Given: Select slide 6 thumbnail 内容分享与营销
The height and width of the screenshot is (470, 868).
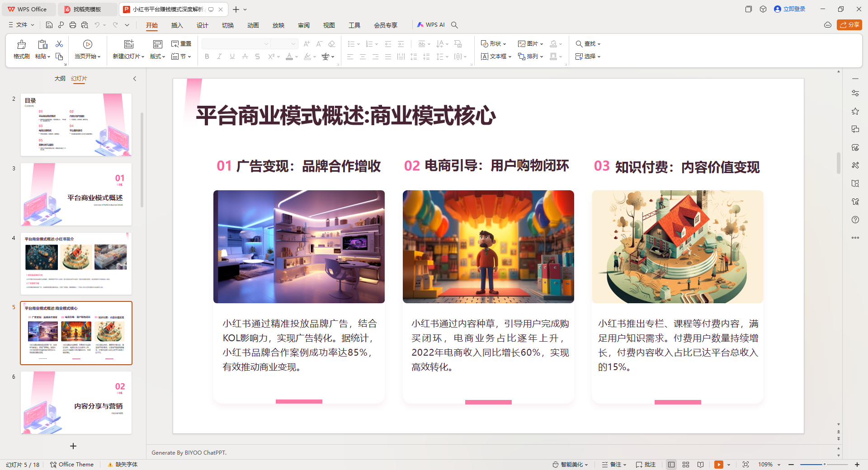Looking at the screenshot, I should pyautogui.click(x=76, y=403).
